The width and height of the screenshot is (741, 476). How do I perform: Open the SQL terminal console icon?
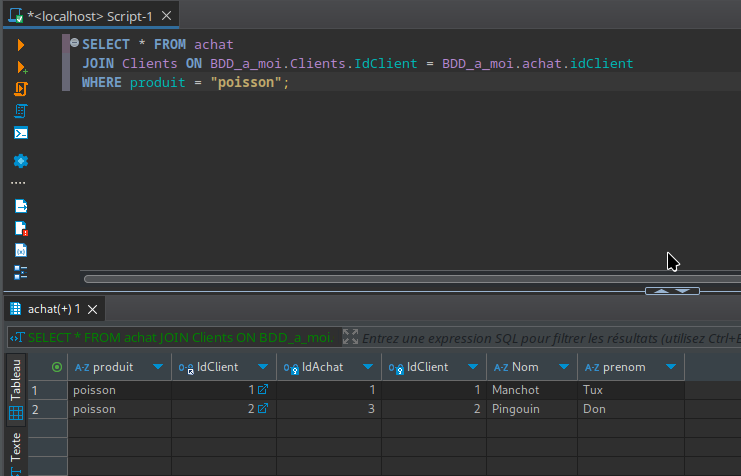tap(20, 133)
